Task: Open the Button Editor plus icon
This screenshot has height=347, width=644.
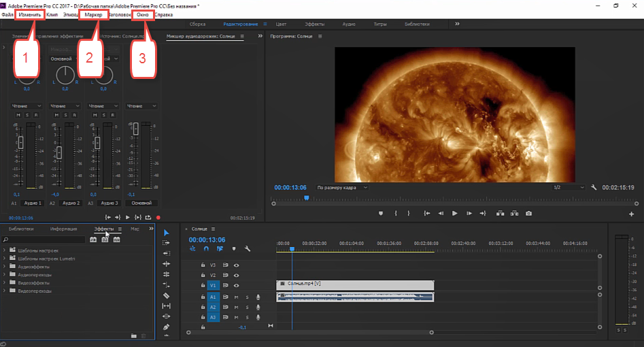Action: tap(631, 214)
